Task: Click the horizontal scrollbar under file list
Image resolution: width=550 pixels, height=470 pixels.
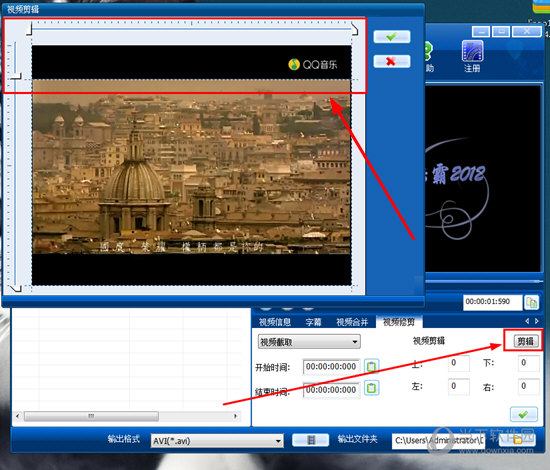Action: (x=127, y=416)
